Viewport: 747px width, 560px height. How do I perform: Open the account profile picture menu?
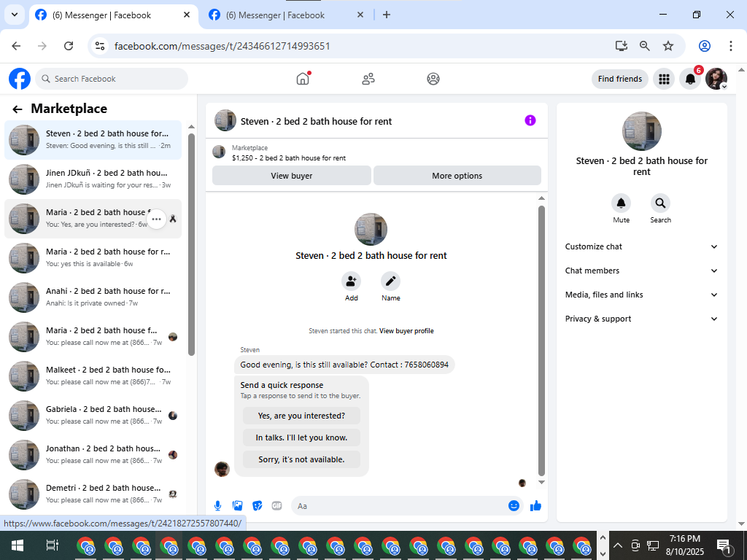pos(716,79)
